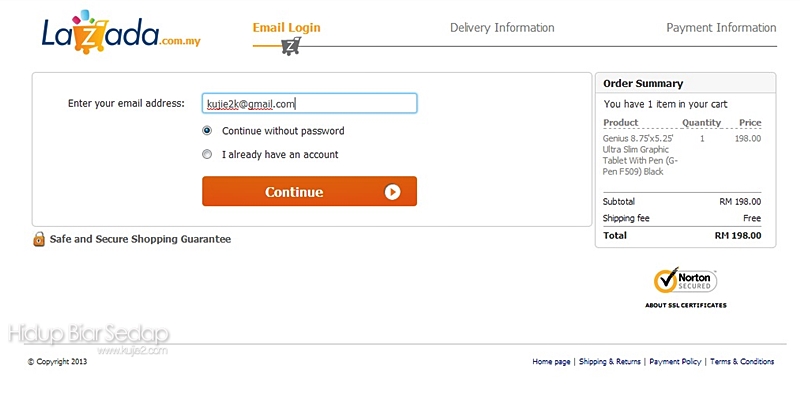The height and width of the screenshot is (402, 800).
Task: Click the Order Summary header
Action: tap(644, 84)
